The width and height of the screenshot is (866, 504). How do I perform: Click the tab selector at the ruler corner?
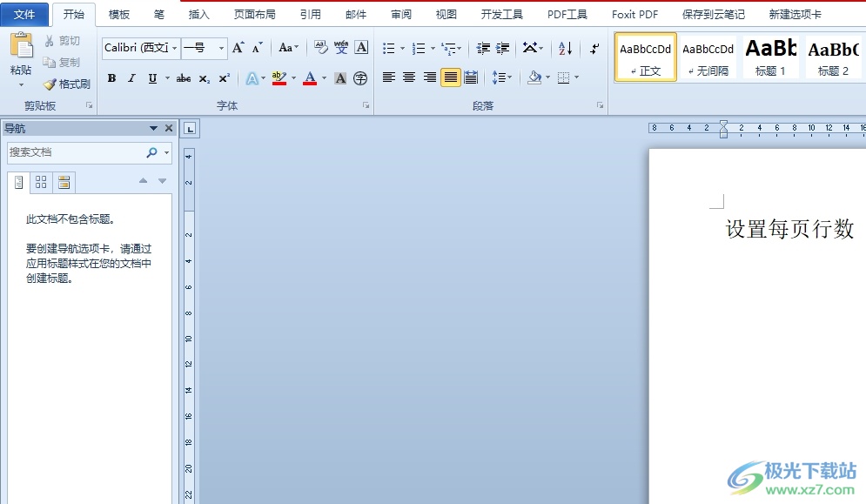(190, 130)
